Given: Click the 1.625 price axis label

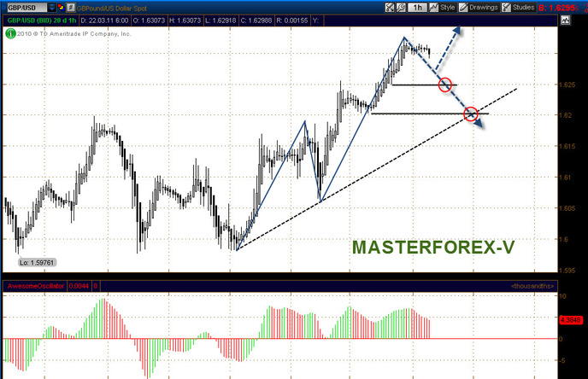Looking at the screenshot, I should 567,85.
